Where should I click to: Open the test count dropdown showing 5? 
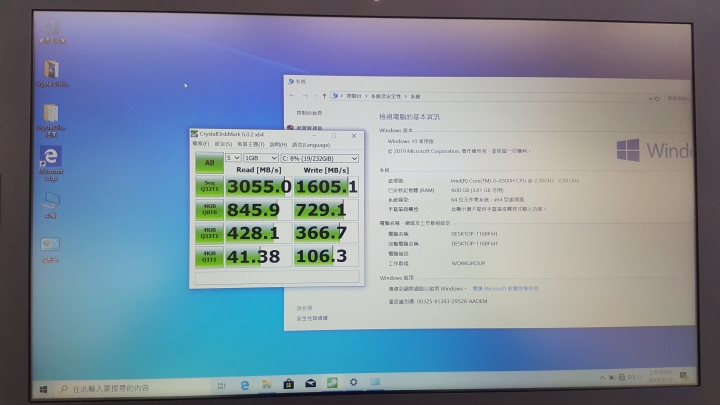point(233,158)
